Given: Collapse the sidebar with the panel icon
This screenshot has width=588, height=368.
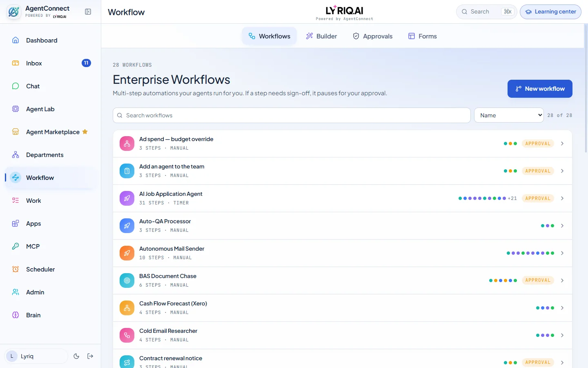Looking at the screenshot, I should point(88,12).
